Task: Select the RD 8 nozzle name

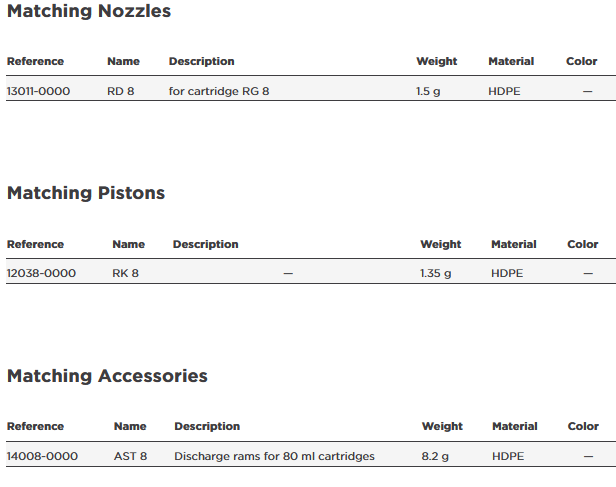Action: coord(121,91)
